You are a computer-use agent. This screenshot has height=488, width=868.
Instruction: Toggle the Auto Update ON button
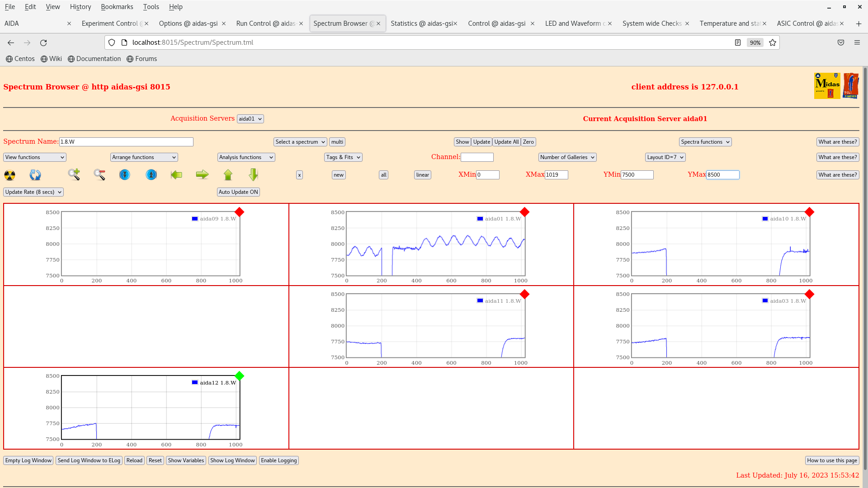(x=238, y=192)
